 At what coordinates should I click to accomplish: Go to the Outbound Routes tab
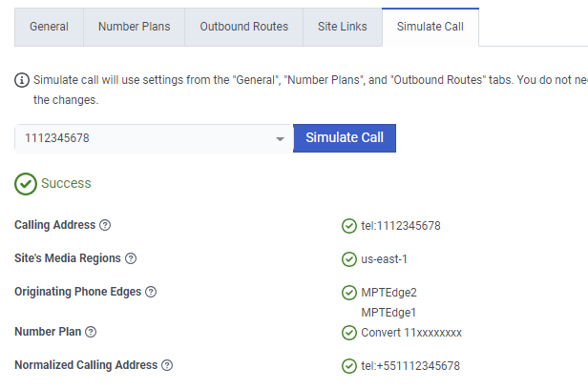[x=243, y=27]
